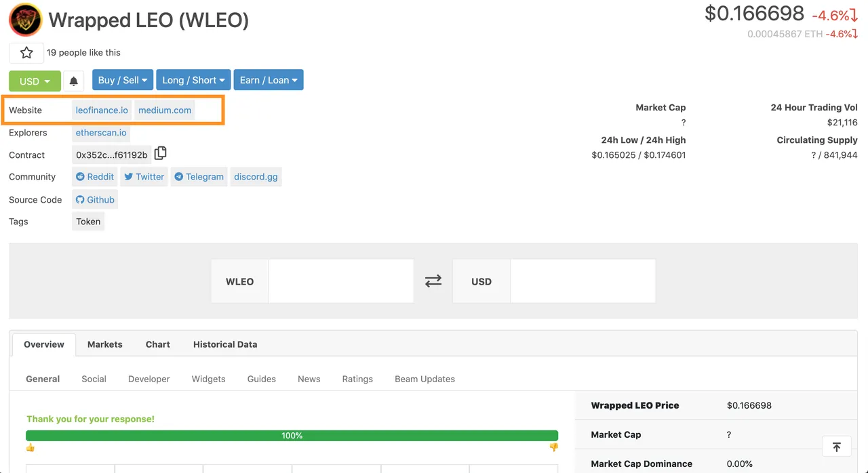
Task: Open the USD currency dropdown
Action: pyautogui.click(x=35, y=81)
